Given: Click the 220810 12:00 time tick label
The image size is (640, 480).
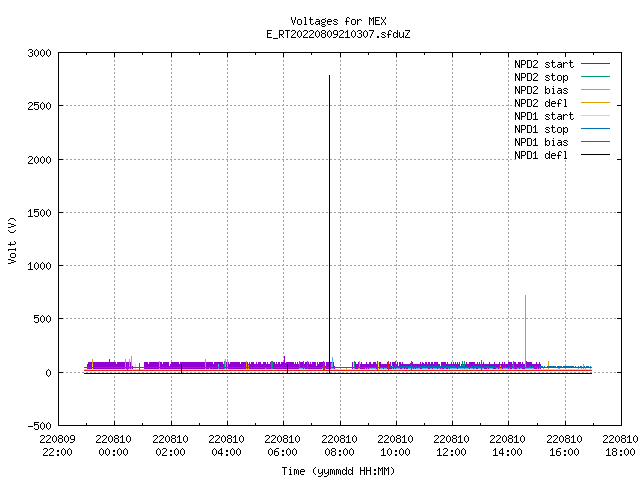Looking at the screenshot, I should (451, 446).
